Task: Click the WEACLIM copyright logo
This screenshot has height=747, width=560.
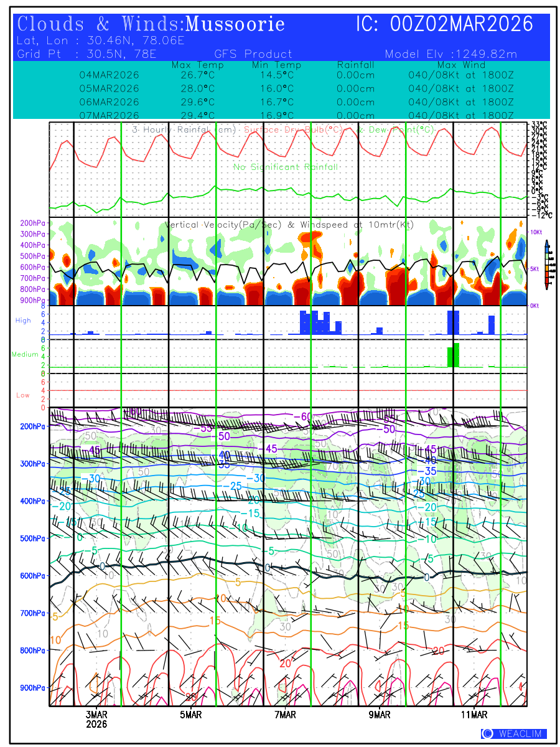Action: point(513,733)
